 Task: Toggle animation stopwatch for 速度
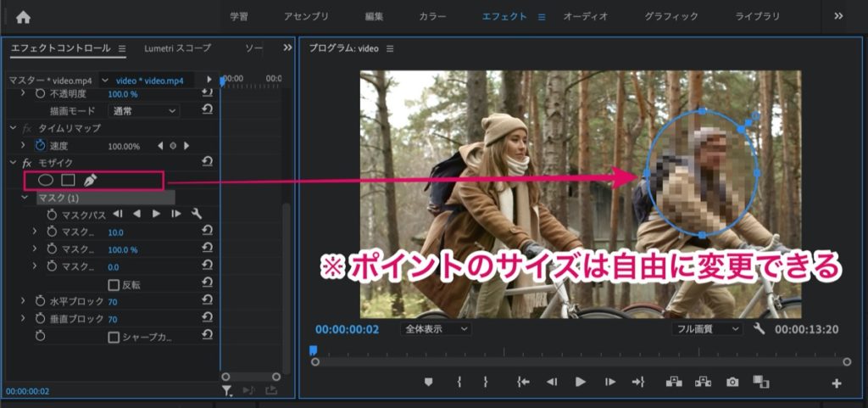pos(41,146)
